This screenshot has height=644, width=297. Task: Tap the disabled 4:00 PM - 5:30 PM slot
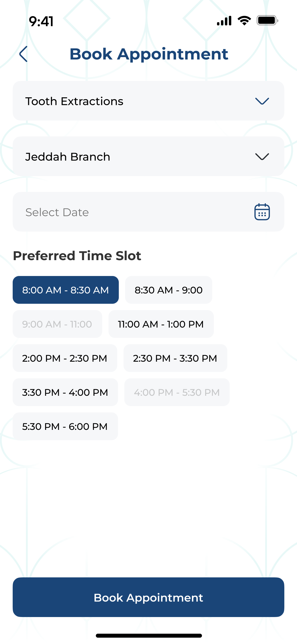(x=177, y=392)
